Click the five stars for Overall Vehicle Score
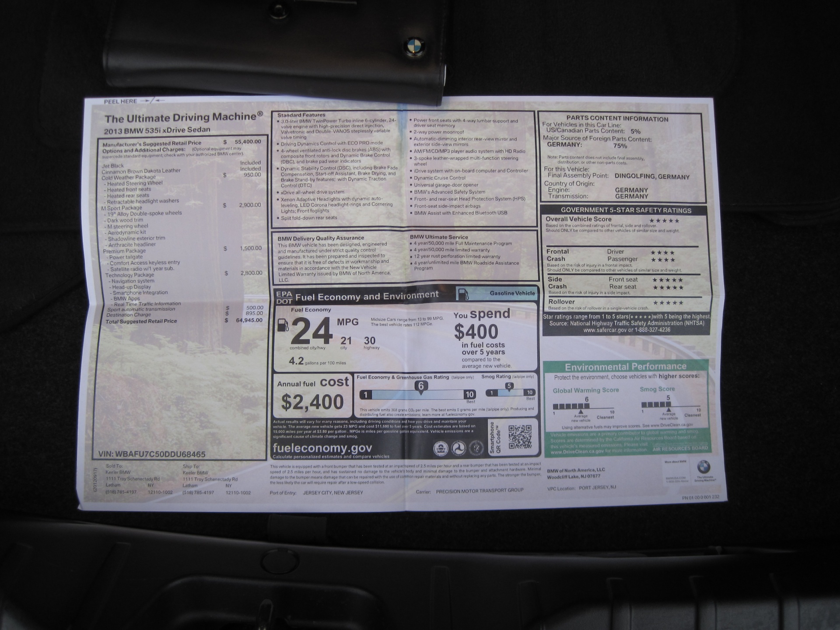840x630 pixels. tap(664, 220)
